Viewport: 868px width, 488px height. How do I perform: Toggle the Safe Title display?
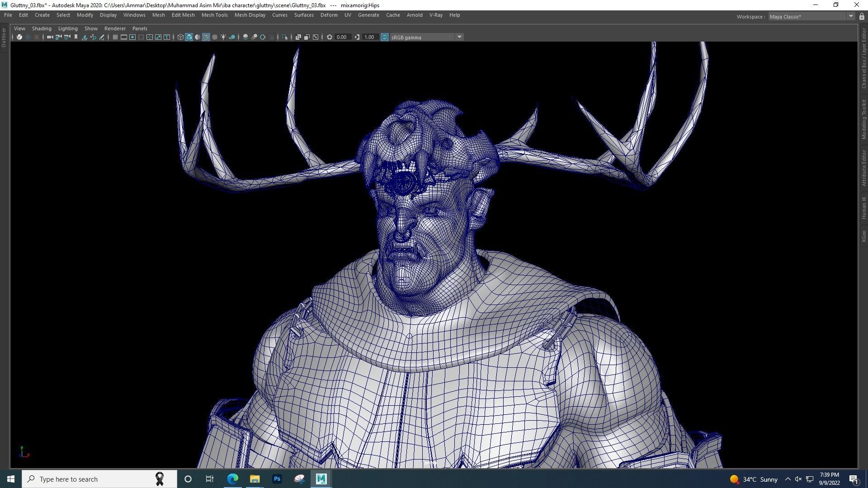167,37
